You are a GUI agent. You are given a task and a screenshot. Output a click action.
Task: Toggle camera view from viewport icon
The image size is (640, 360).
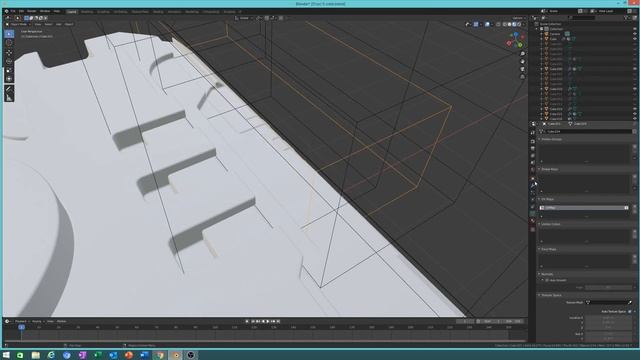click(x=522, y=69)
